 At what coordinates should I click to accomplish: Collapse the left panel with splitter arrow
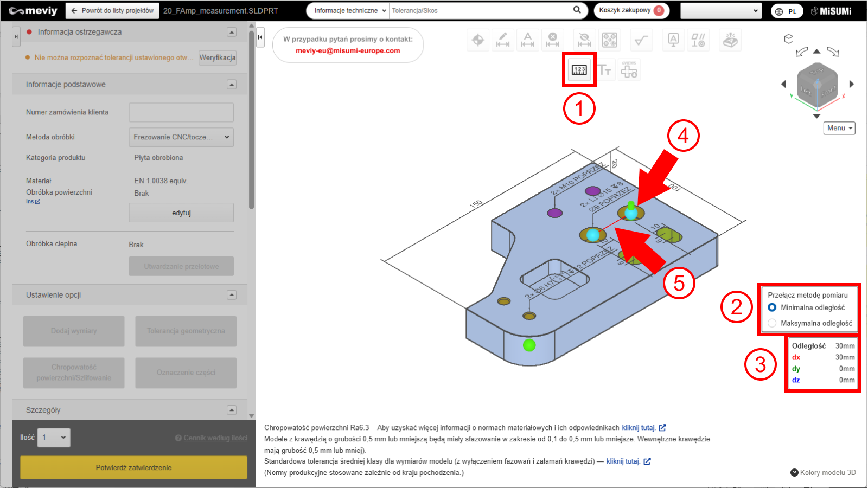[x=260, y=37]
